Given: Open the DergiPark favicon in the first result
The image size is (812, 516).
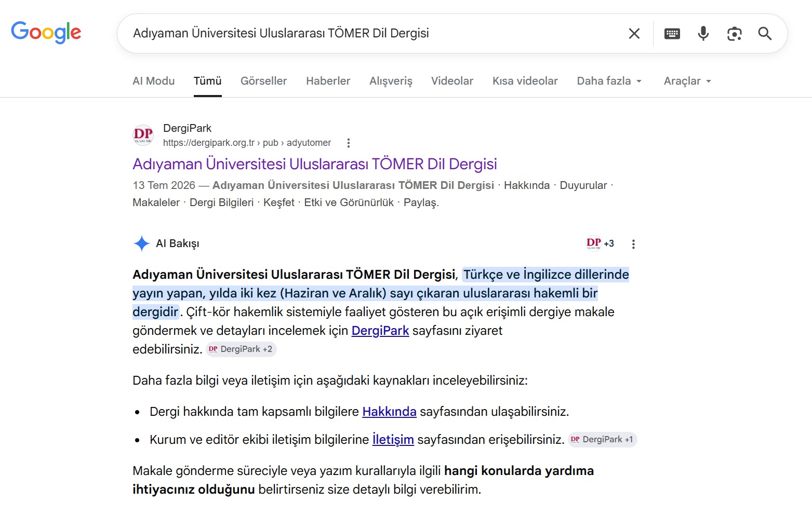Looking at the screenshot, I should tap(143, 135).
